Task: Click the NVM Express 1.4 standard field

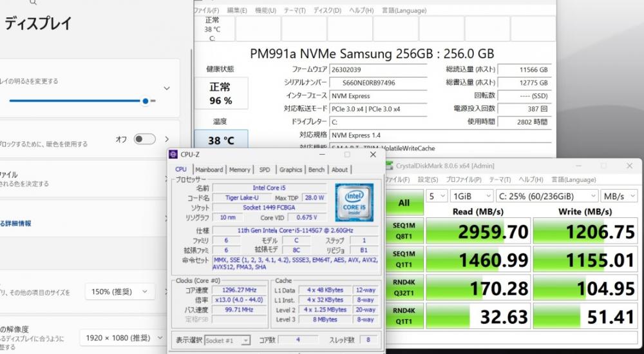Action: tap(440, 135)
